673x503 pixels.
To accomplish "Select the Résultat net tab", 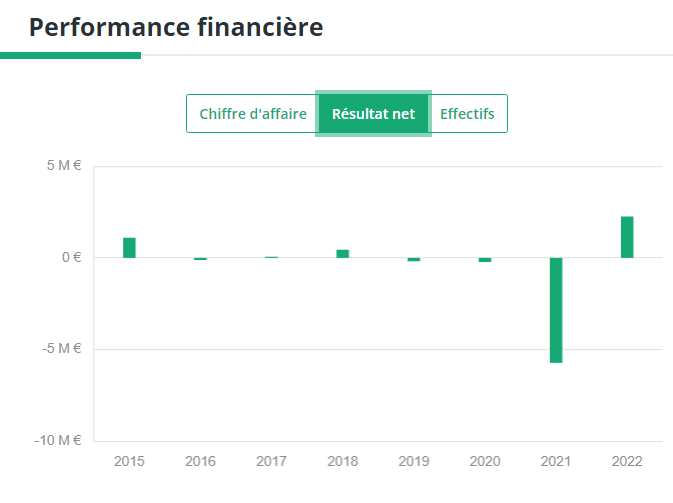I will (373, 114).
